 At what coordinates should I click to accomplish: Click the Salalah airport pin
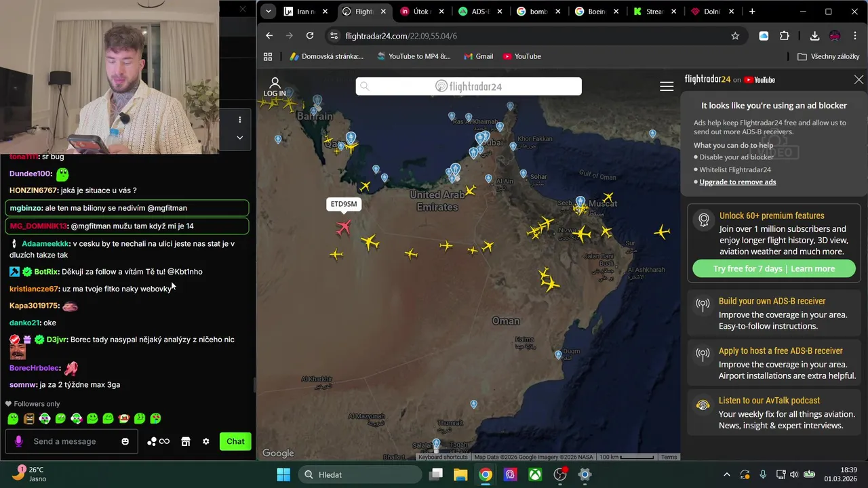[x=436, y=444]
